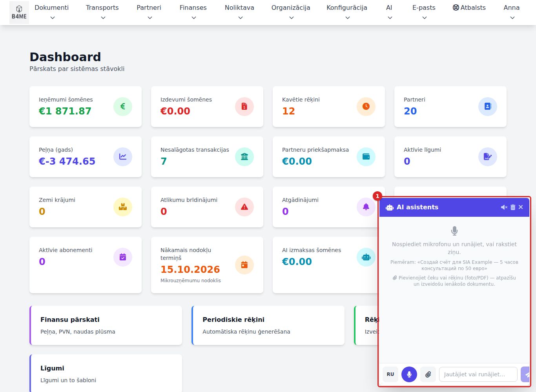Viewport: 536px width, 392px height.
Task: Expand the Organizācija menu
Action: point(291,13)
